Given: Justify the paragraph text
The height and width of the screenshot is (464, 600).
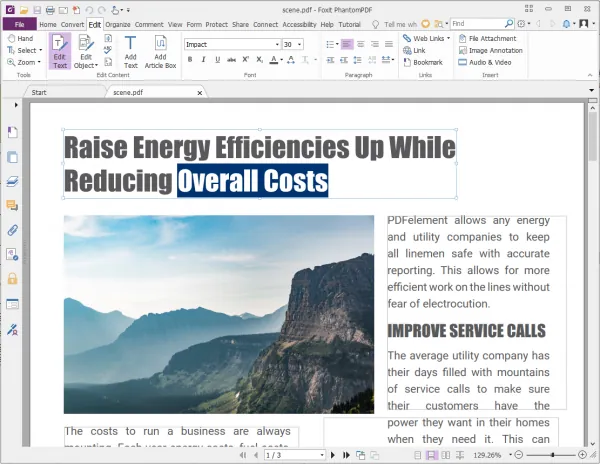Looking at the screenshot, I should click(x=389, y=44).
